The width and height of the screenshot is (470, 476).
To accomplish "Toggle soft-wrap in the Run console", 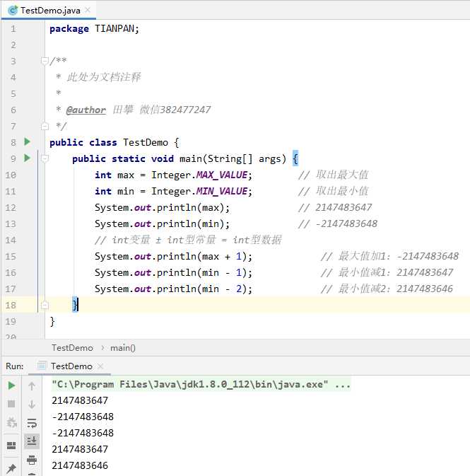I will (32, 422).
